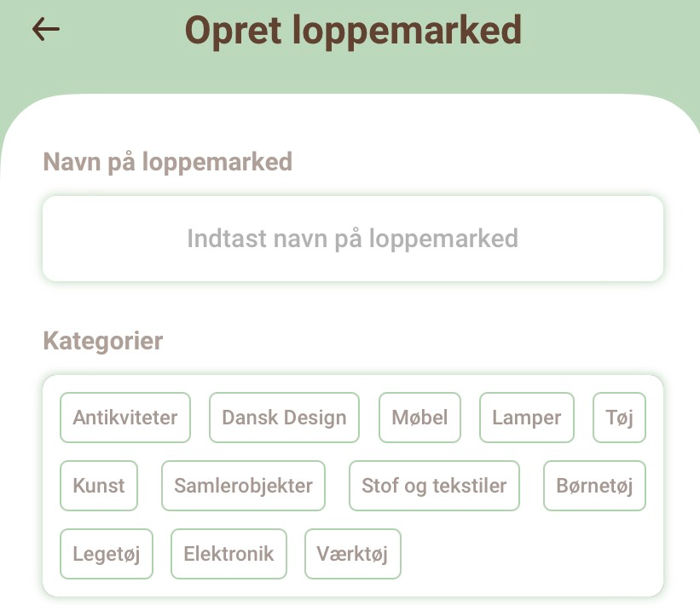This screenshot has height=611, width=700.
Task: Choose the Kunst category
Action: tap(99, 486)
